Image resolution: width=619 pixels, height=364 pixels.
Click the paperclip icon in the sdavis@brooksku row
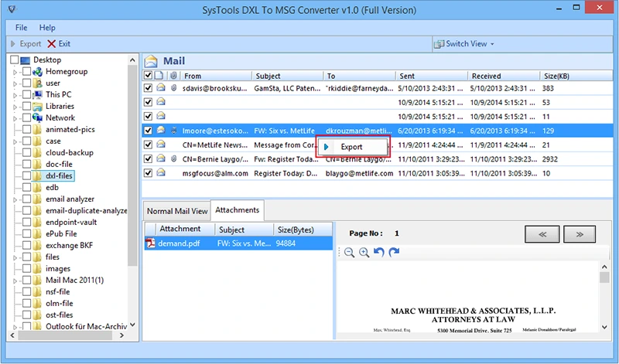pos(173,87)
